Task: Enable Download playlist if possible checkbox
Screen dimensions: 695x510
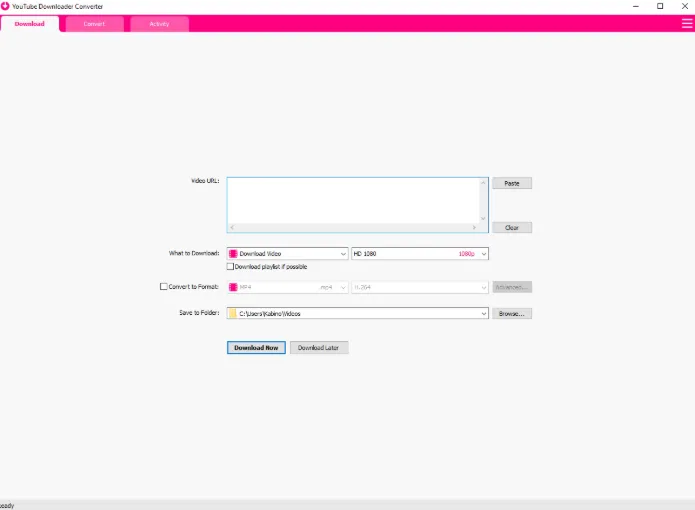Action: (x=230, y=266)
